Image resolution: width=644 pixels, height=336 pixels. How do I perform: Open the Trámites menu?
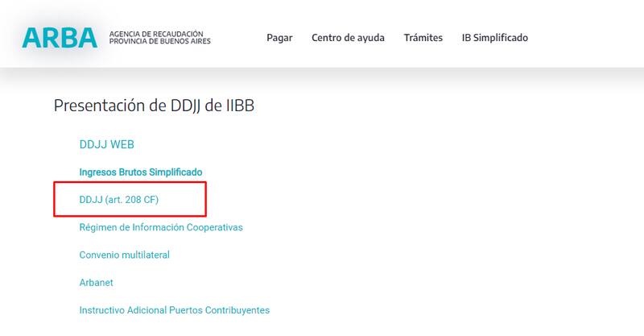pyautogui.click(x=423, y=38)
